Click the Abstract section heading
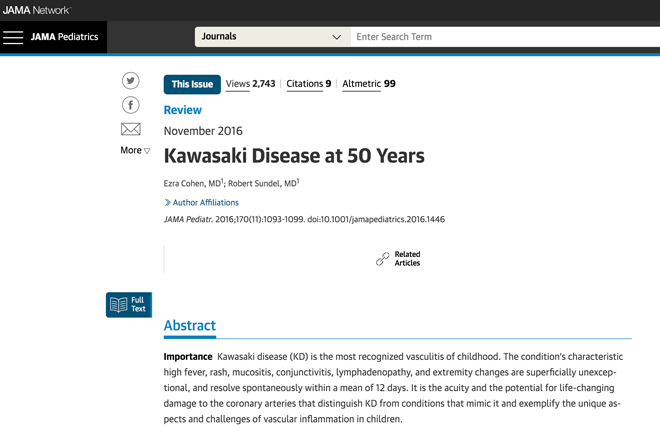The image size is (660, 432). (x=190, y=325)
